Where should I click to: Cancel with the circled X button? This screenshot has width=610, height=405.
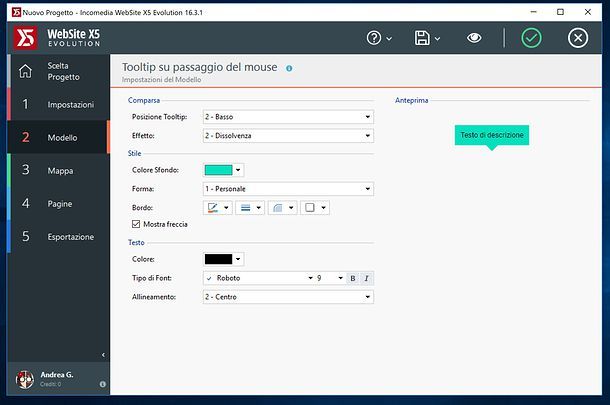click(x=578, y=38)
